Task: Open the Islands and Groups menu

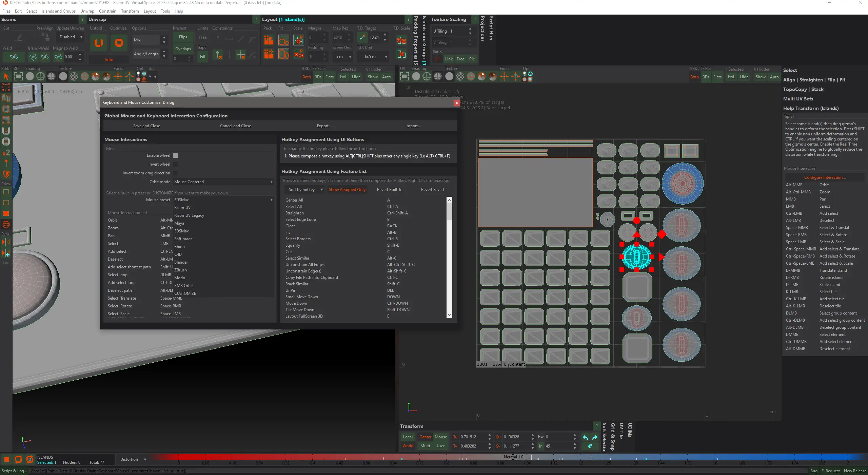Action: pyautogui.click(x=58, y=11)
